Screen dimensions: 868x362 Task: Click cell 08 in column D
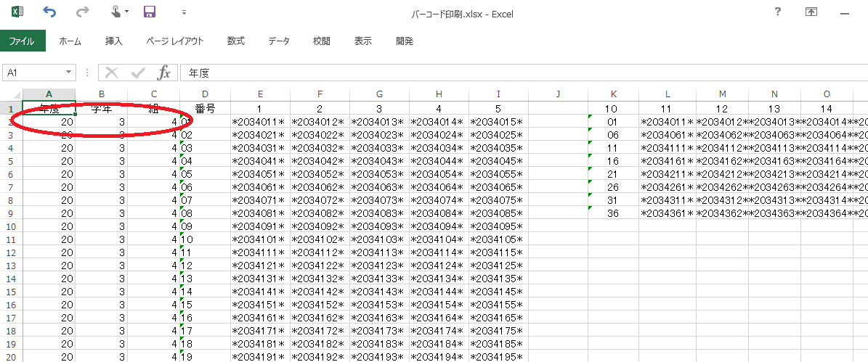[206, 213]
